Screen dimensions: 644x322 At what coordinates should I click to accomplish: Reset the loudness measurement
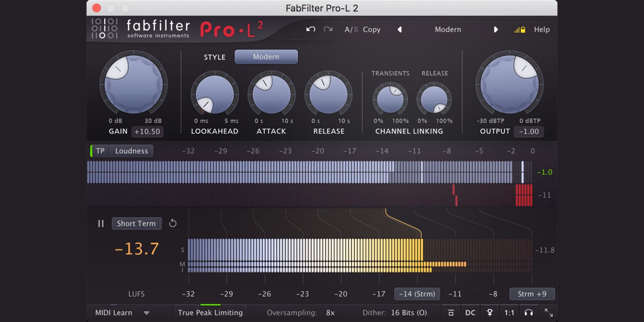pos(173,223)
